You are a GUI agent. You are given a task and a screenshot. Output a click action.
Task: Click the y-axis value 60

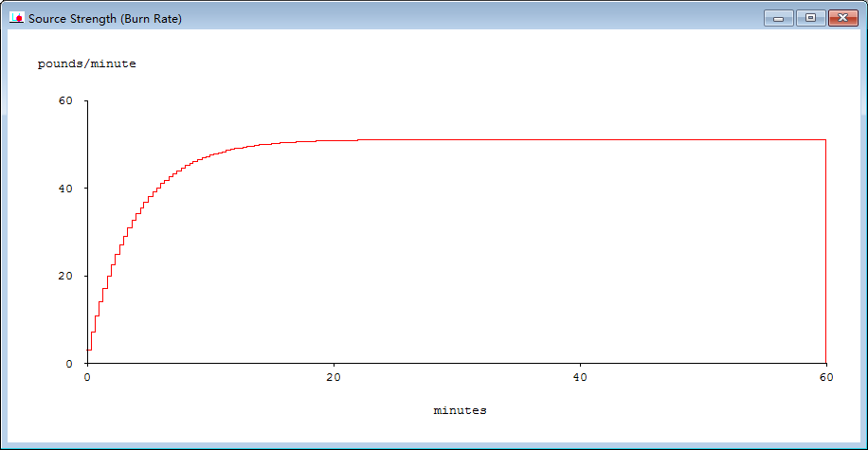click(x=66, y=100)
